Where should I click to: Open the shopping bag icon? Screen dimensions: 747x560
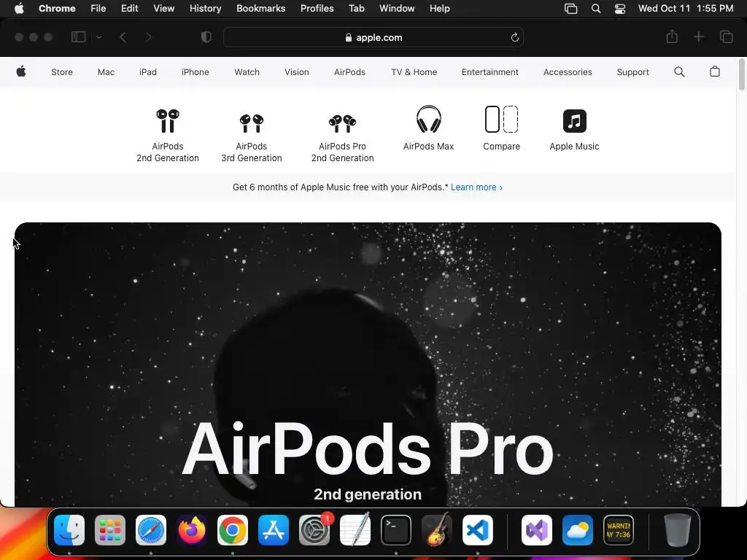point(715,71)
